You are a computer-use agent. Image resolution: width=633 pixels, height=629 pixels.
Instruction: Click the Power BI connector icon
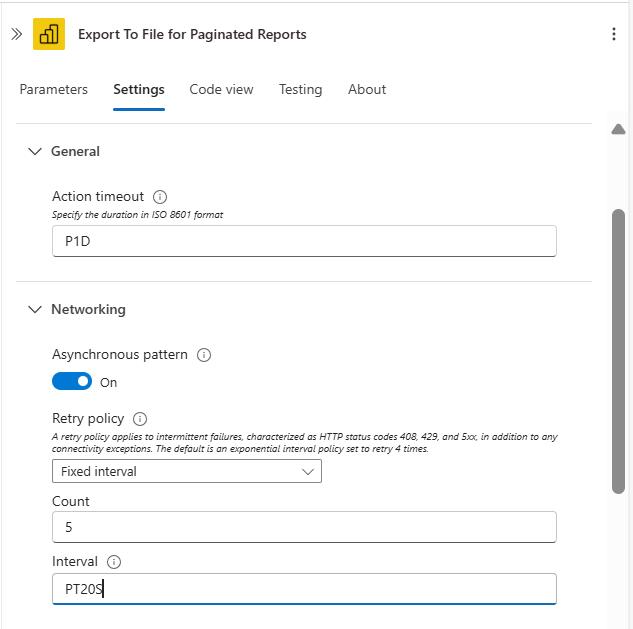pyautogui.click(x=49, y=34)
